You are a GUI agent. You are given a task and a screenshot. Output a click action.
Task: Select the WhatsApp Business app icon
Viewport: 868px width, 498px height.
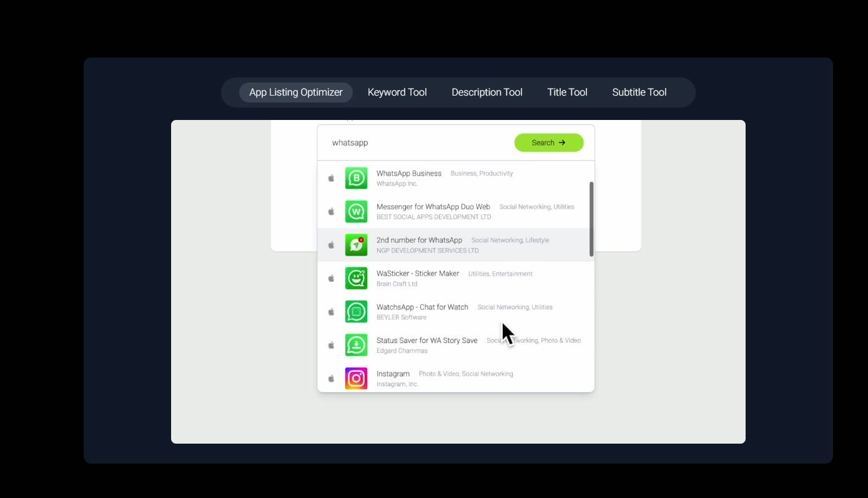[357, 178]
